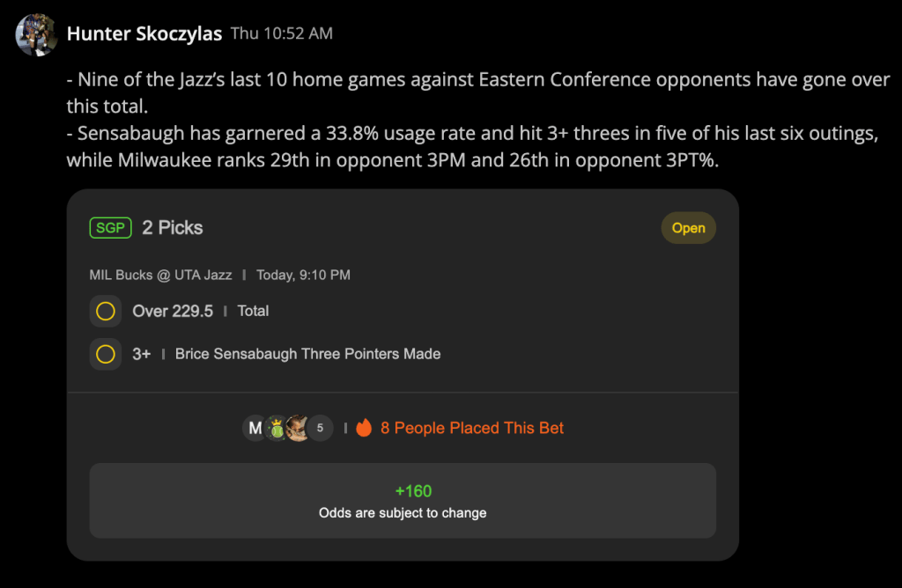The image size is (902, 588).
Task: Open the photo bettor avatar
Action: click(x=298, y=428)
